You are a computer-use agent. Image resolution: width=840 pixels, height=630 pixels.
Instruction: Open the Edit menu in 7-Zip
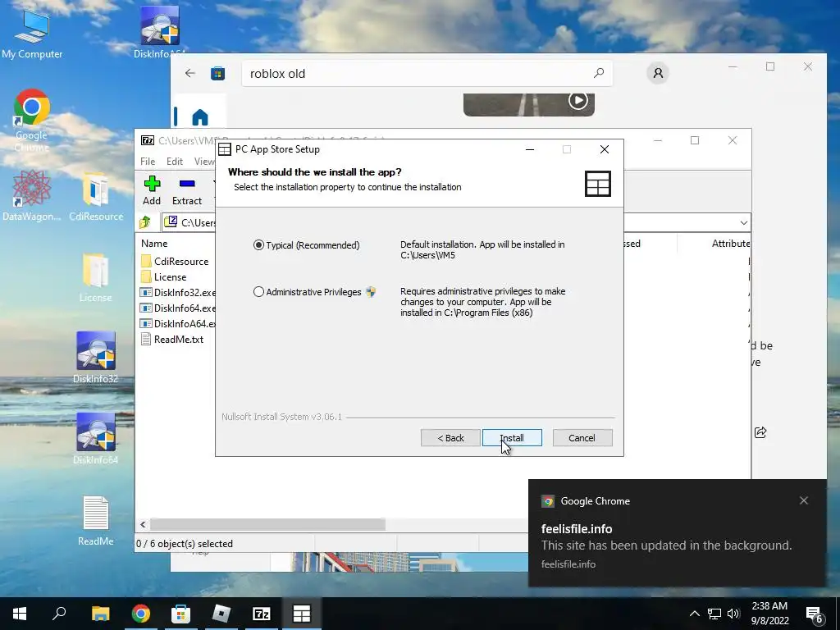pos(174,162)
